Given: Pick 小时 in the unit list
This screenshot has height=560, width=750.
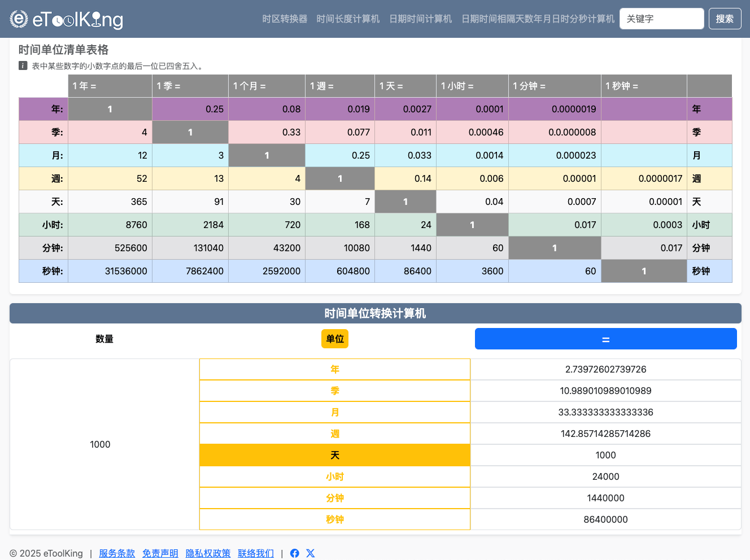Looking at the screenshot, I should (x=335, y=476).
